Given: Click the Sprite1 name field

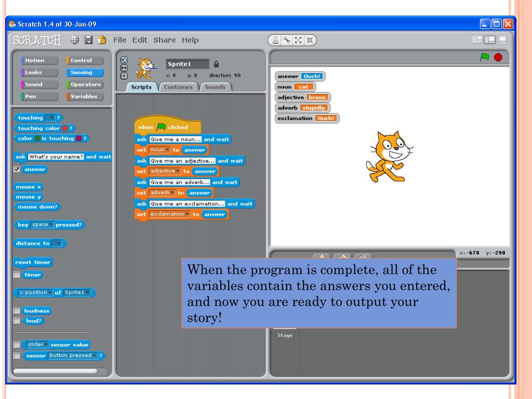Looking at the screenshot, I should (188, 64).
